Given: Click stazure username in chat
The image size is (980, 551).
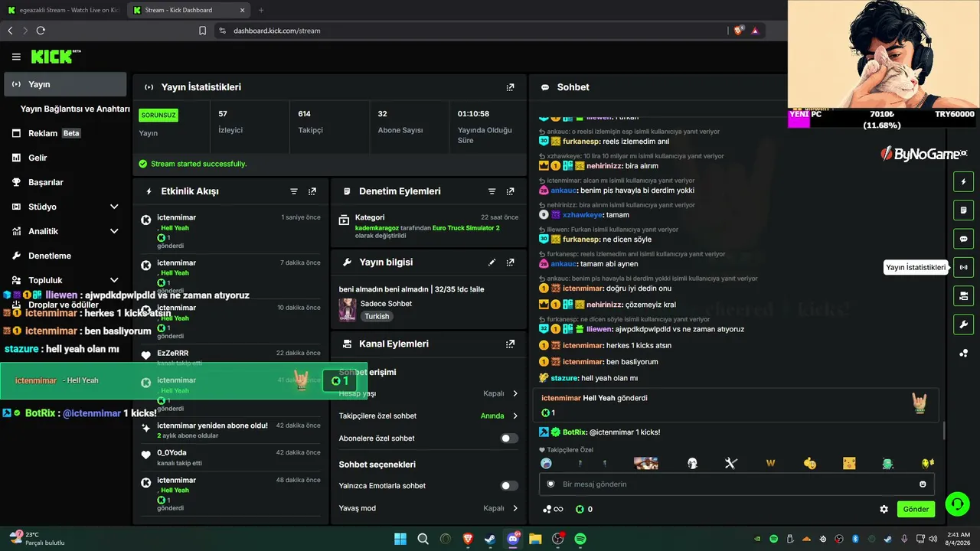Looking at the screenshot, I should [x=564, y=378].
